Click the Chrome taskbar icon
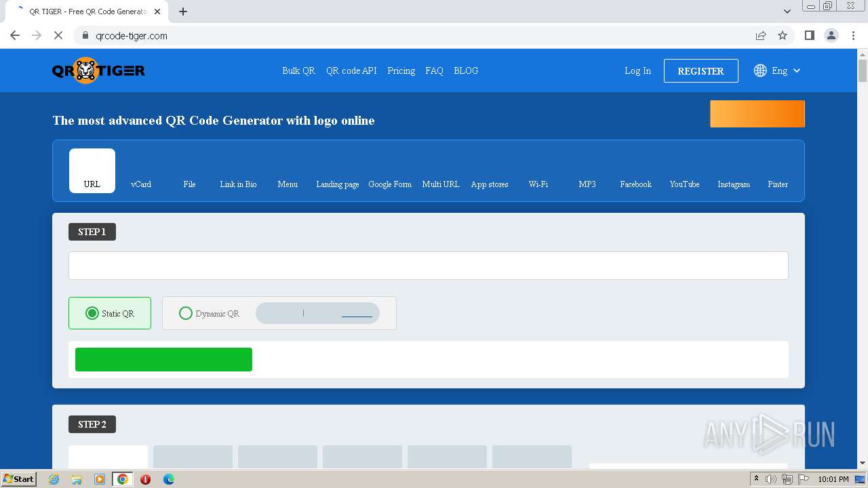 pos(123,479)
